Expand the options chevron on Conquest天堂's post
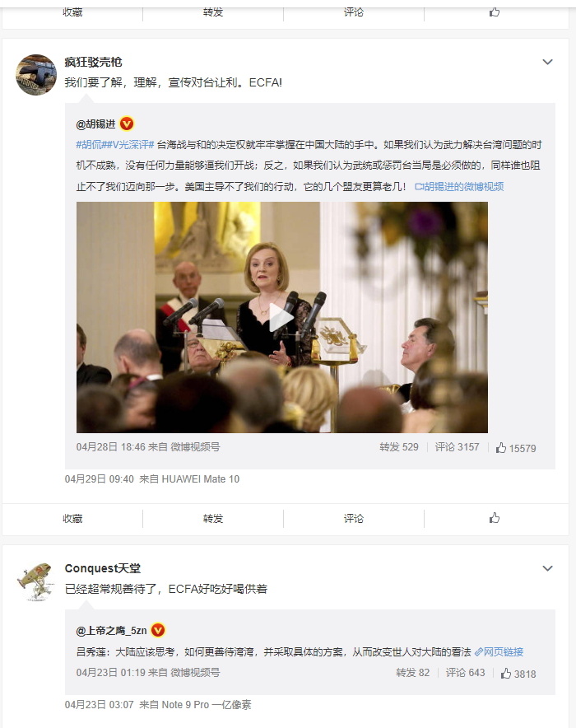This screenshot has width=576, height=728. 548,568
